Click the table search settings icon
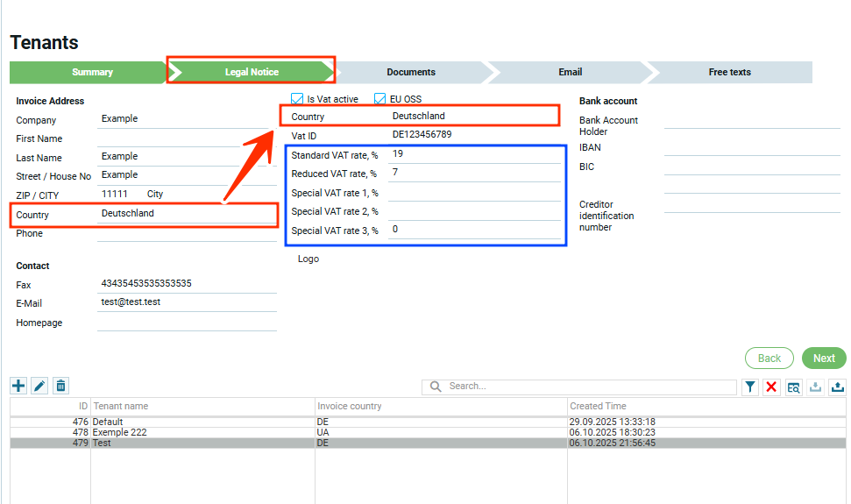 tap(793, 387)
